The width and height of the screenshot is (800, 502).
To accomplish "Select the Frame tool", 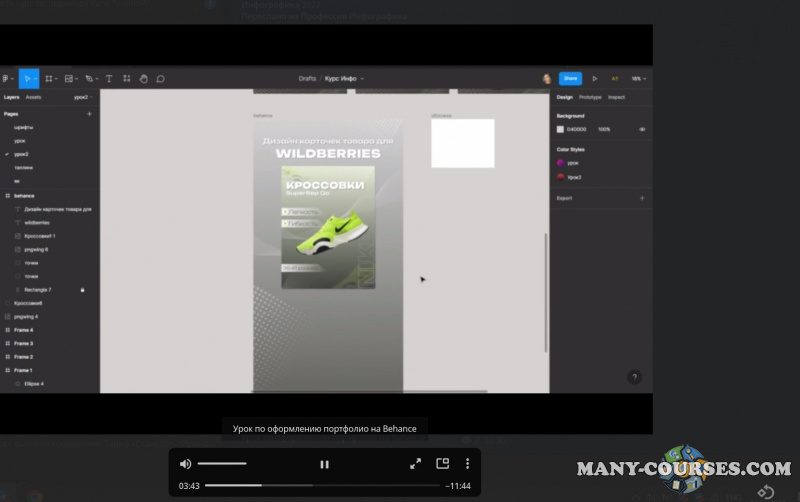I will [49, 78].
